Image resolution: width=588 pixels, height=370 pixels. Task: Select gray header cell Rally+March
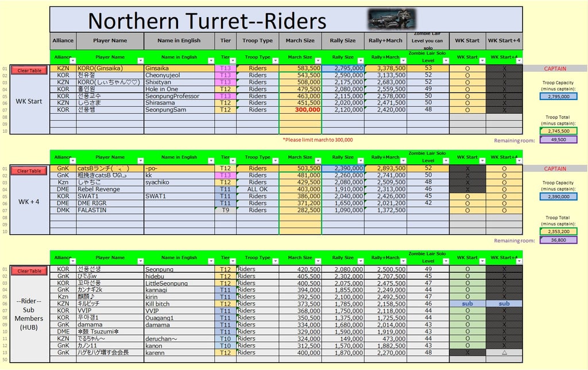[x=385, y=41]
